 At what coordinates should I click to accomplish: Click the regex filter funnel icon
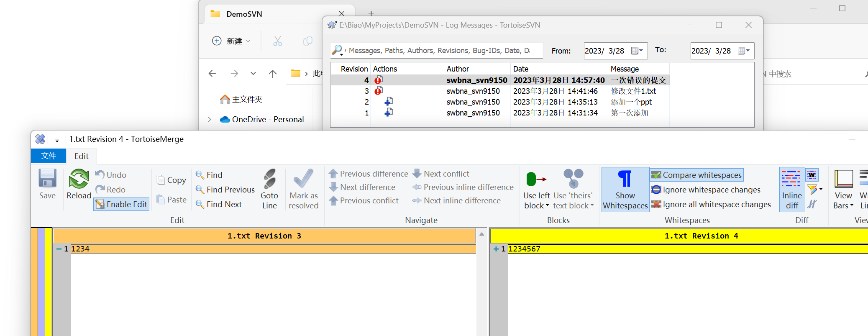tap(812, 190)
